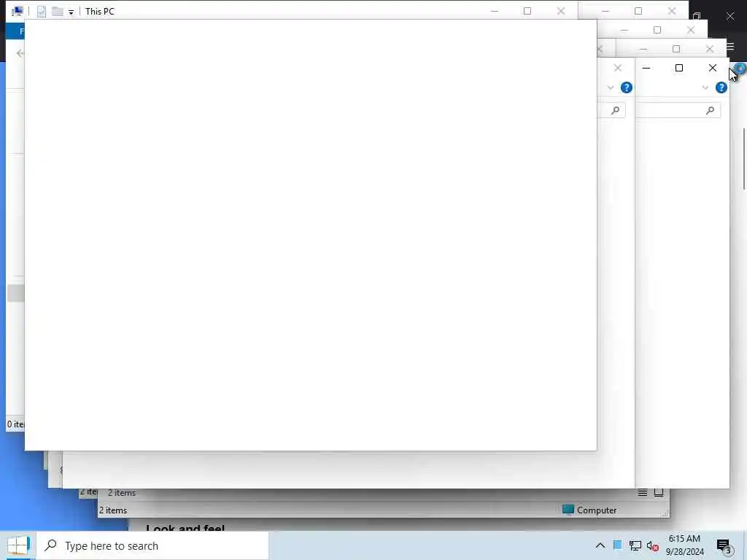The image size is (747, 560).
Task: Click the magnifier icon in active window's search box
Action: point(711,111)
